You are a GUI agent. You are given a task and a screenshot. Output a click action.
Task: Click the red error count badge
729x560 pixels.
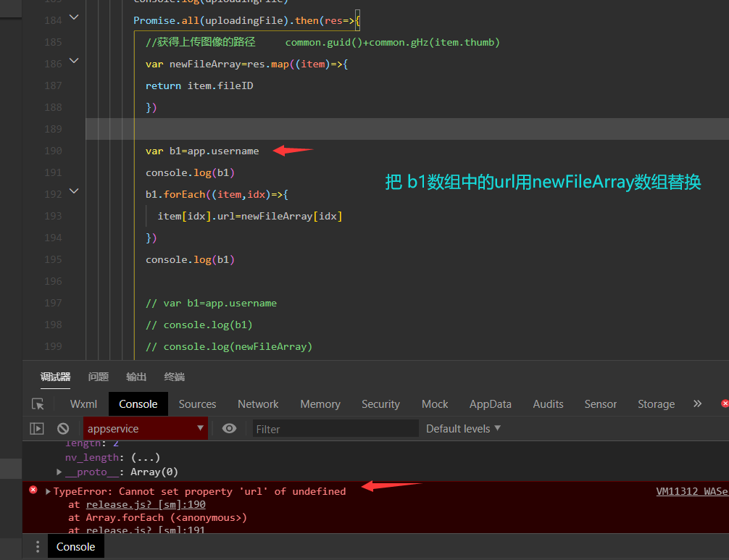725,404
